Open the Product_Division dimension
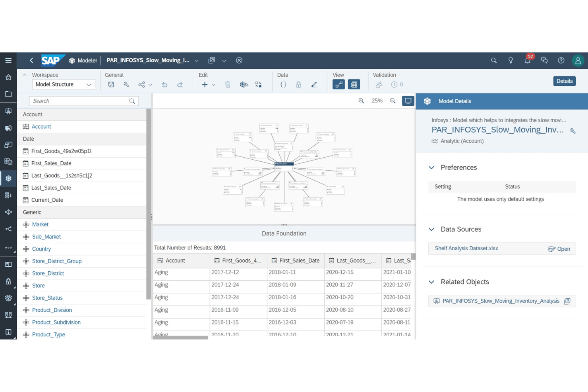The height and width of the screenshot is (392, 588). point(52,310)
